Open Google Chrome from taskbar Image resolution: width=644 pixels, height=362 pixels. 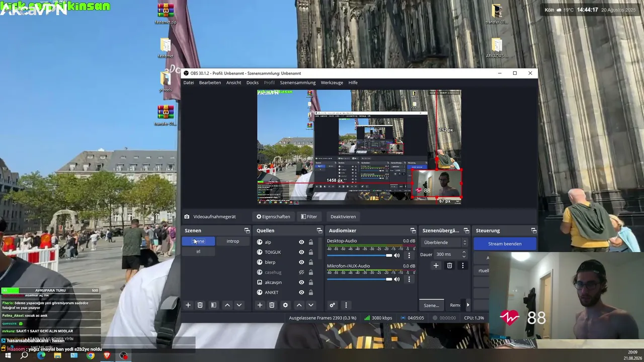click(91, 355)
